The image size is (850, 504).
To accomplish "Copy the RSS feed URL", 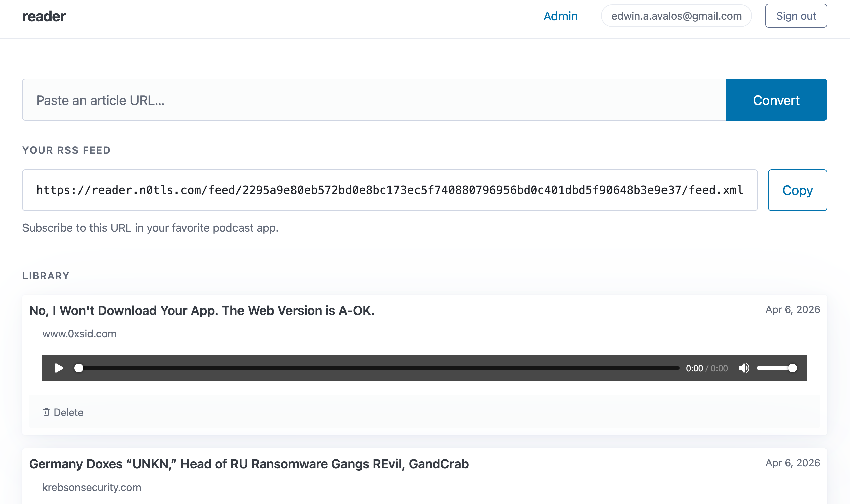I will [797, 190].
